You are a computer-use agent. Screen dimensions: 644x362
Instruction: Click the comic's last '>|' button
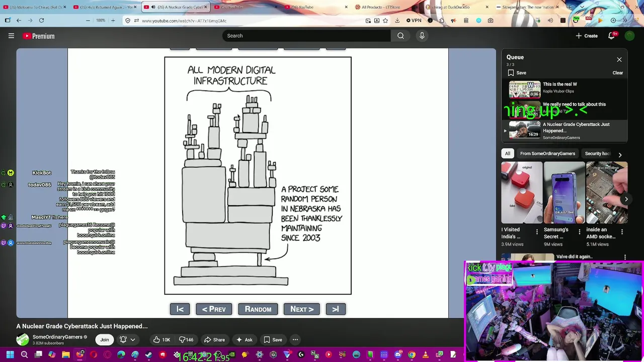click(x=336, y=309)
